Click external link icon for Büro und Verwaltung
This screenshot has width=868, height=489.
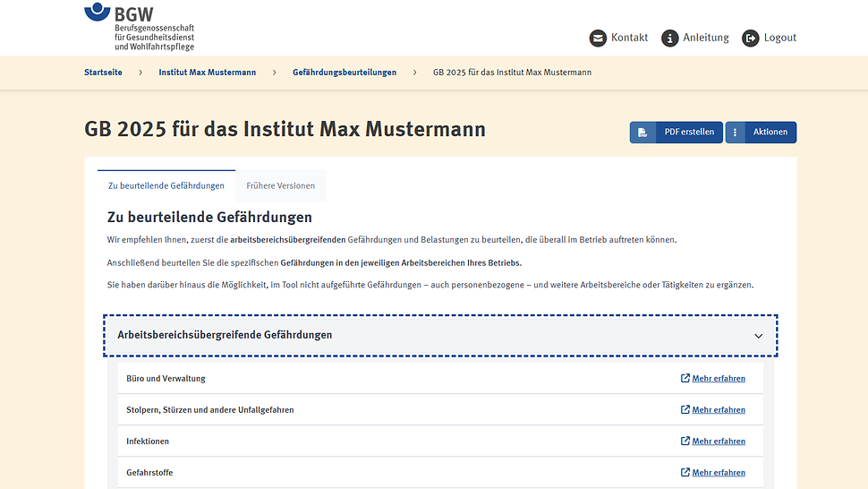pos(685,379)
